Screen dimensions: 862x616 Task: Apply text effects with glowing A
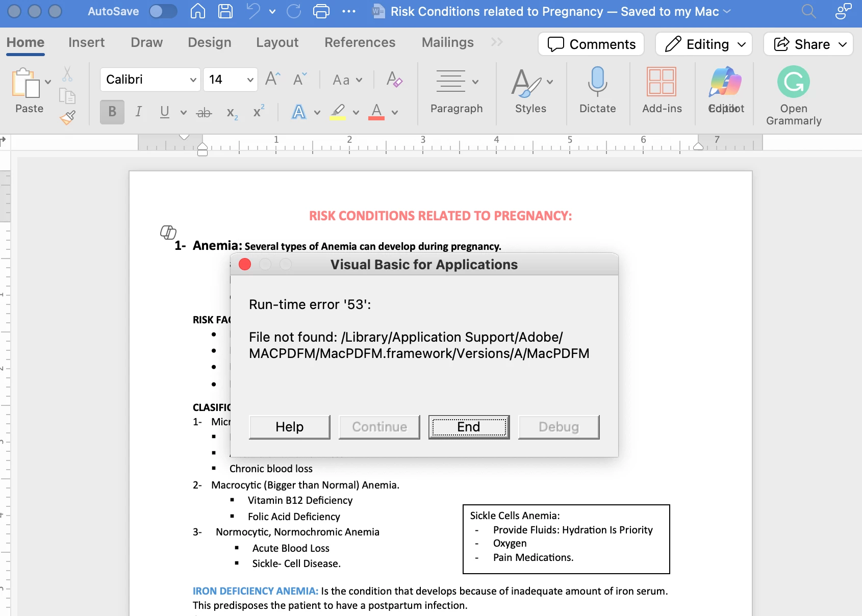pyautogui.click(x=299, y=112)
